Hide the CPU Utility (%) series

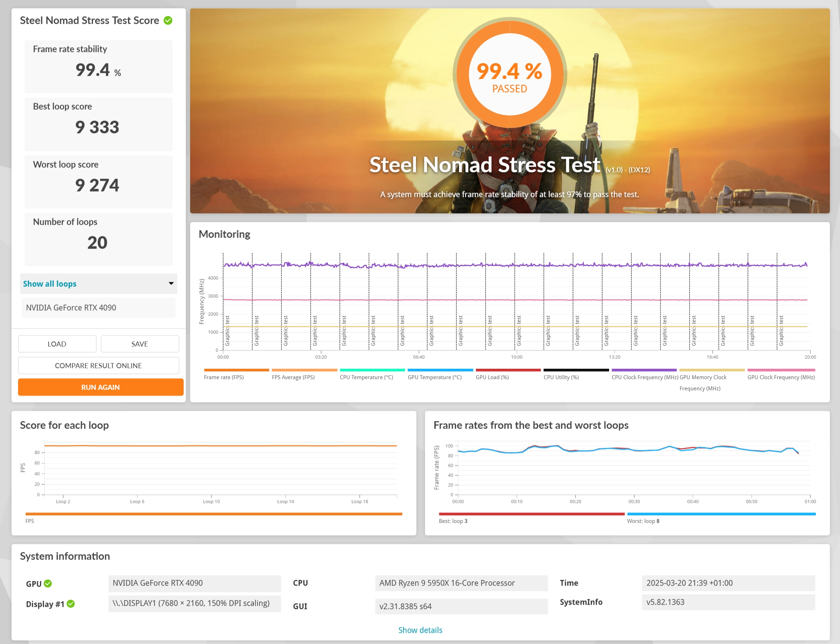pyautogui.click(x=561, y=377)
